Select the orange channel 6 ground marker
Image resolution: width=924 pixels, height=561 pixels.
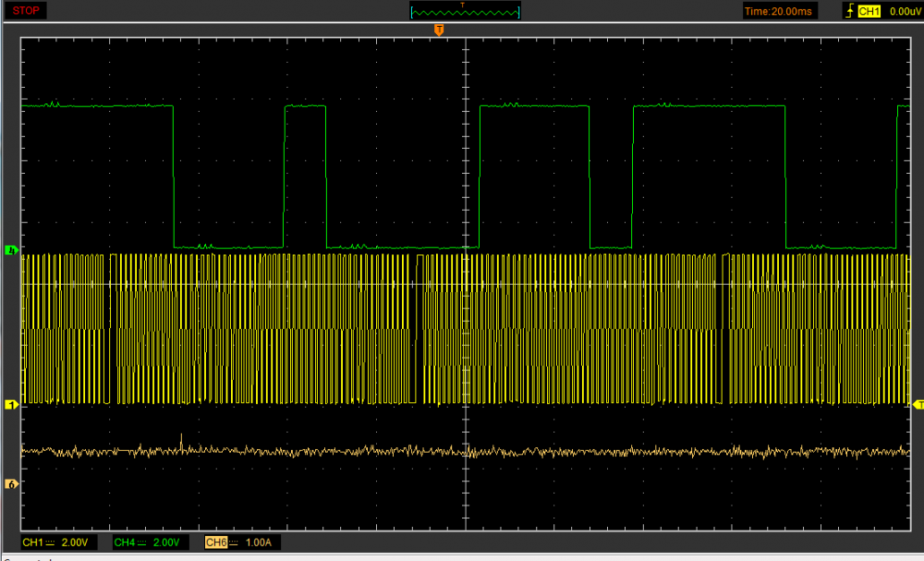click(x=11, y=484)
